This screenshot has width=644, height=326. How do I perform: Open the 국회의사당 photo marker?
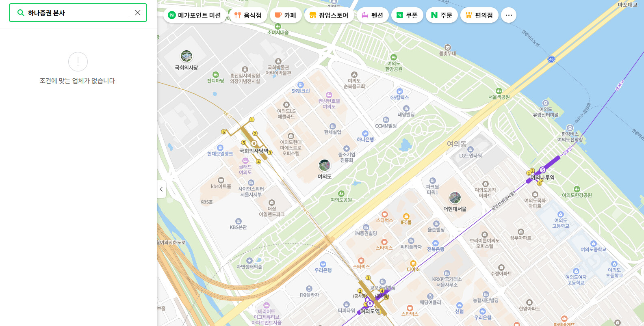pos(186,56)
